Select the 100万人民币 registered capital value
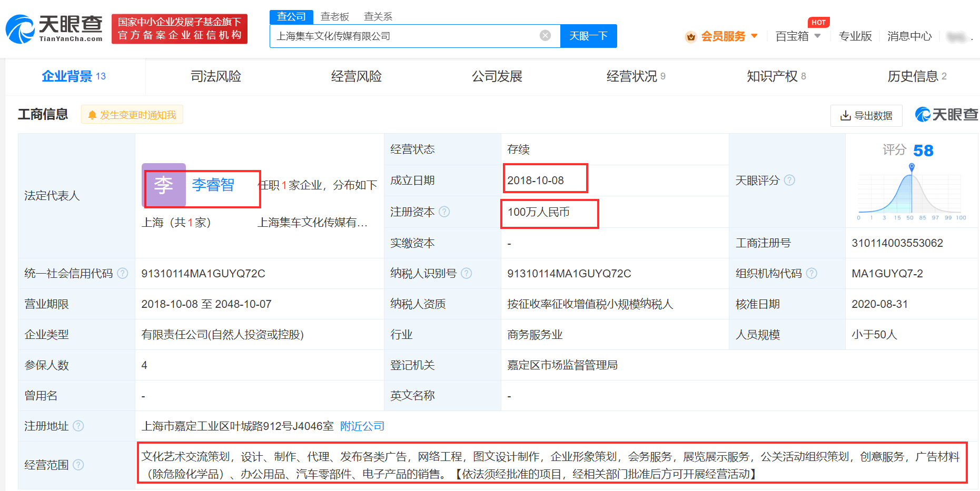Image resolution: width=980 pixels, height=491 pixels. pos(538,212)
